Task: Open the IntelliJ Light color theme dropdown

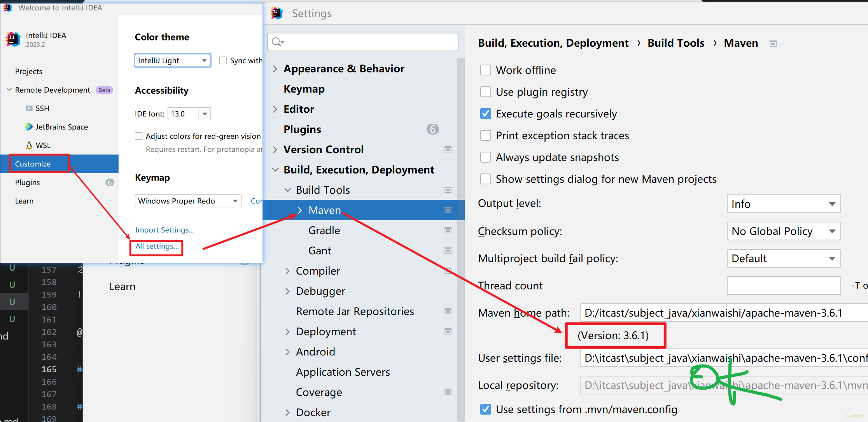Action: [x=173, y=60]
